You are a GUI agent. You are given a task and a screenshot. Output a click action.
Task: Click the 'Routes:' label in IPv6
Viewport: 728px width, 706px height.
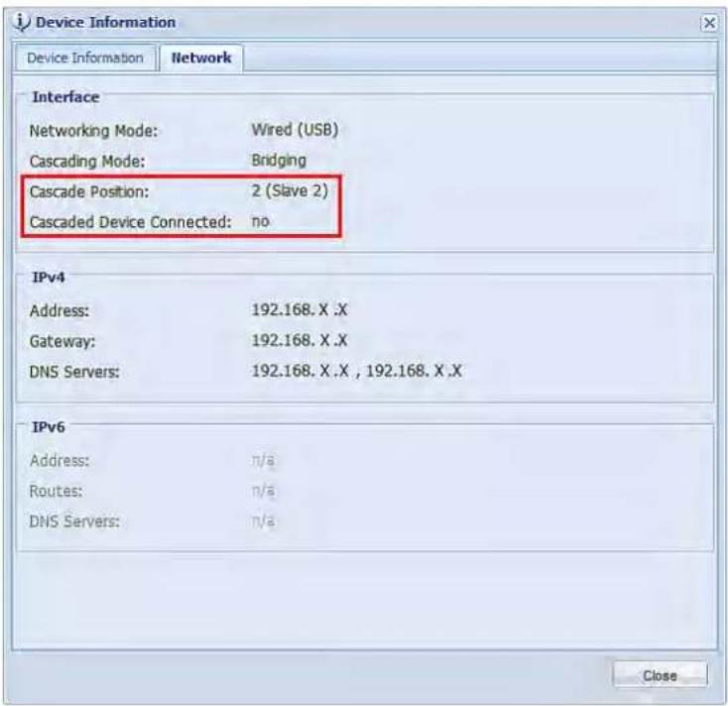click(56, 491)
